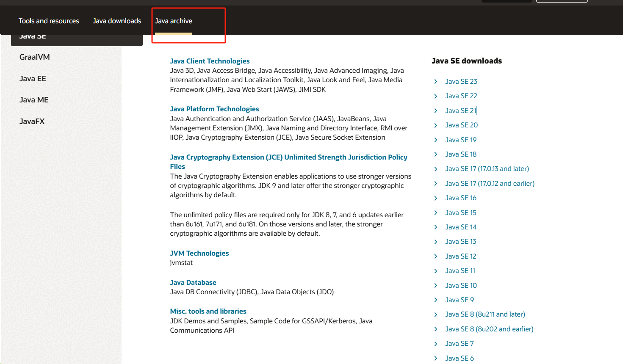Open the Java SE 21 download link

click(461, 110)
